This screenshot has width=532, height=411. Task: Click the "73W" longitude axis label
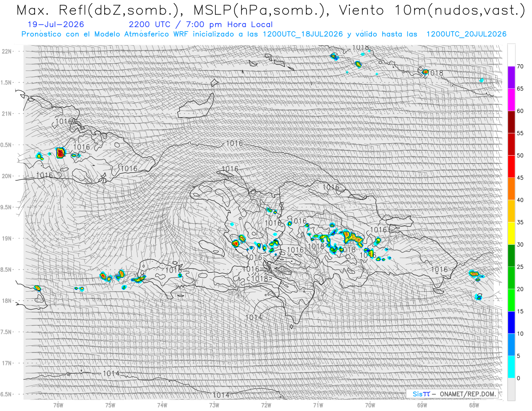[214, 405]
